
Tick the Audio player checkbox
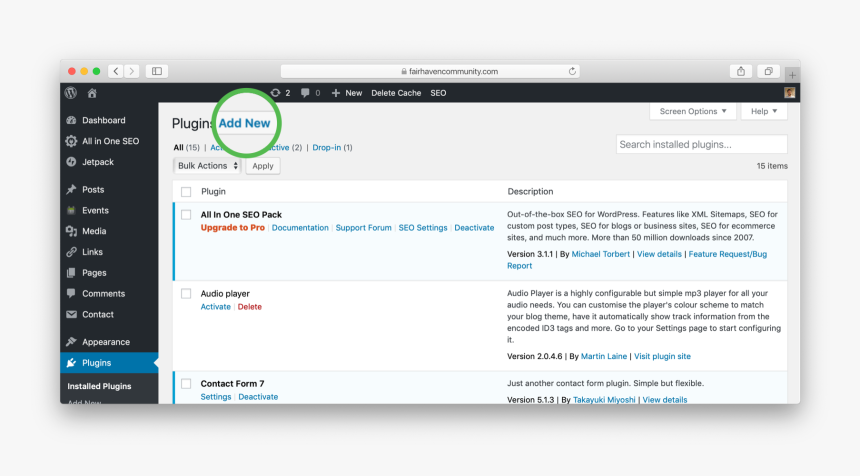(x=186, y=294)
